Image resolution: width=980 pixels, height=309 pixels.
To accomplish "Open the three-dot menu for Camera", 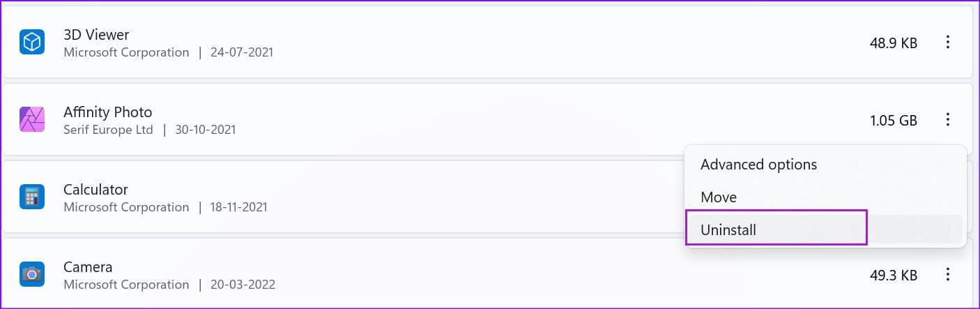I will click(947, 275).
